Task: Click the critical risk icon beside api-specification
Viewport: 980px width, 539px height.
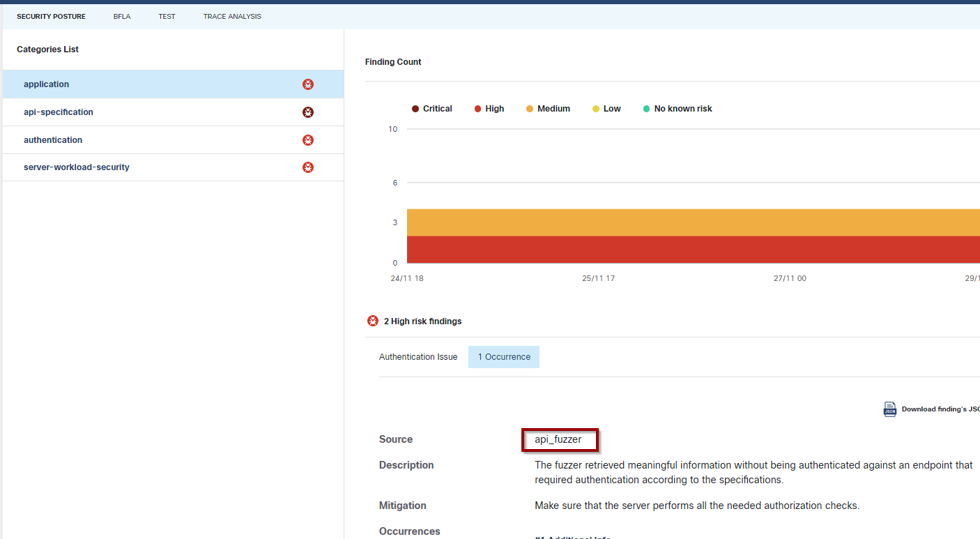Action: point(308,112)
